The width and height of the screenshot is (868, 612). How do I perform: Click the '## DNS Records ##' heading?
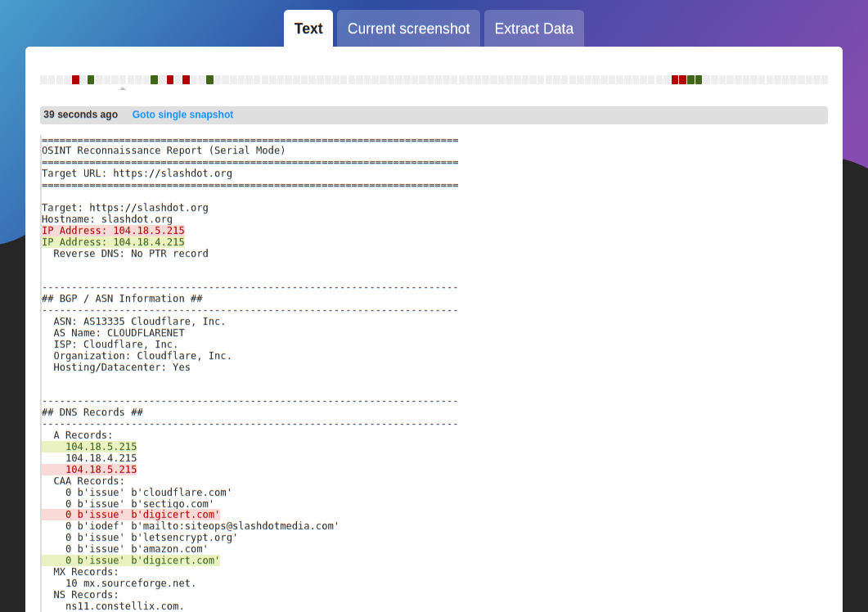coord(92,412)
